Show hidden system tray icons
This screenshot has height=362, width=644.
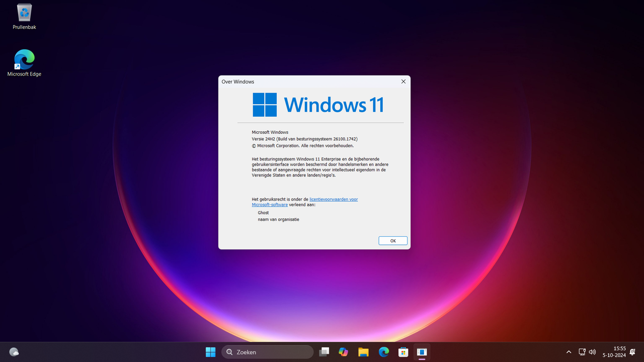click(x=569, y=352)
